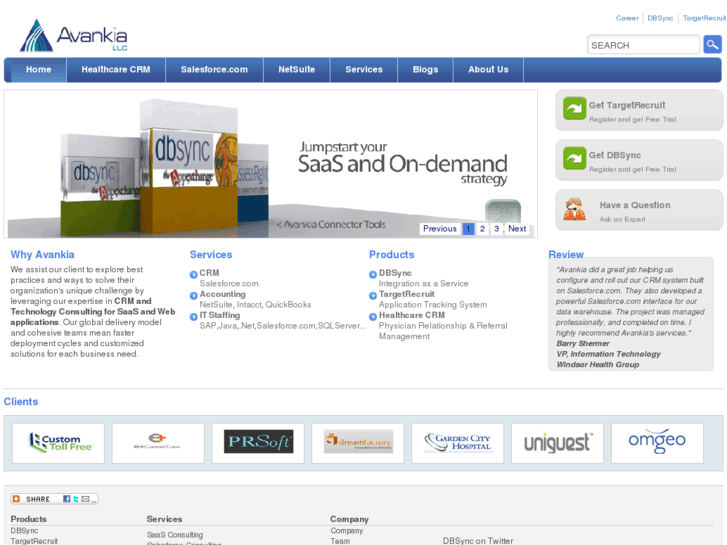
Task: Open the dreamfactory client logo
Action: pyautogui.click(x=358, y=443)
